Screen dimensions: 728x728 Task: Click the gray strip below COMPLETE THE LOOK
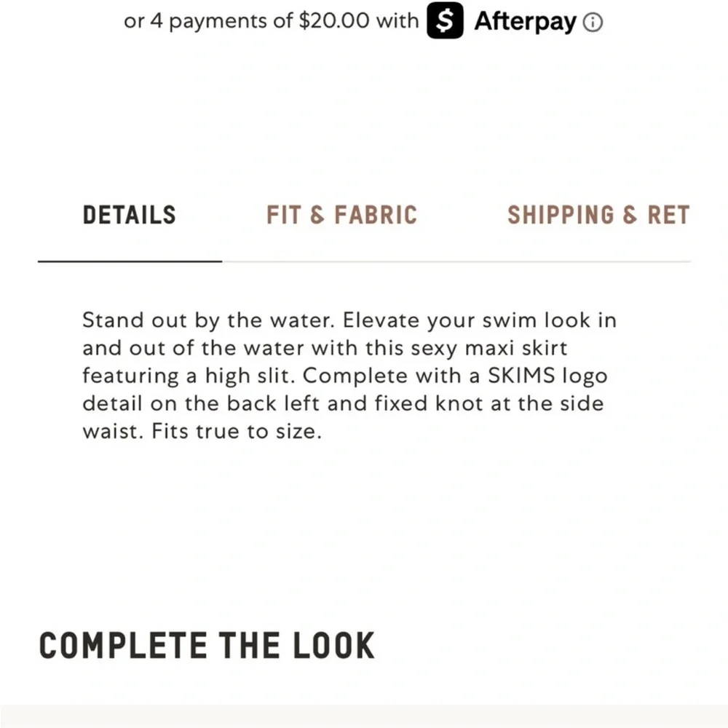(364, 716)
